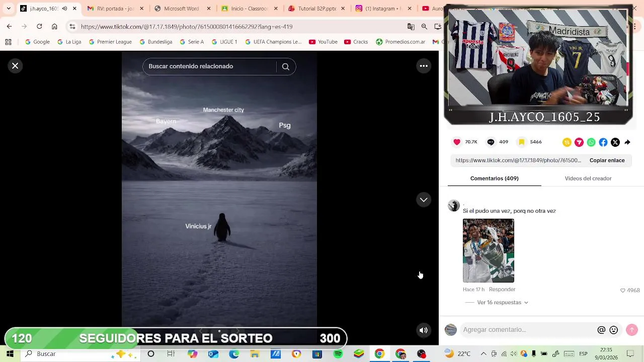
Task: Open comments bubble icon showing 409
Action: pyautogui.click(x=491, y=142)
